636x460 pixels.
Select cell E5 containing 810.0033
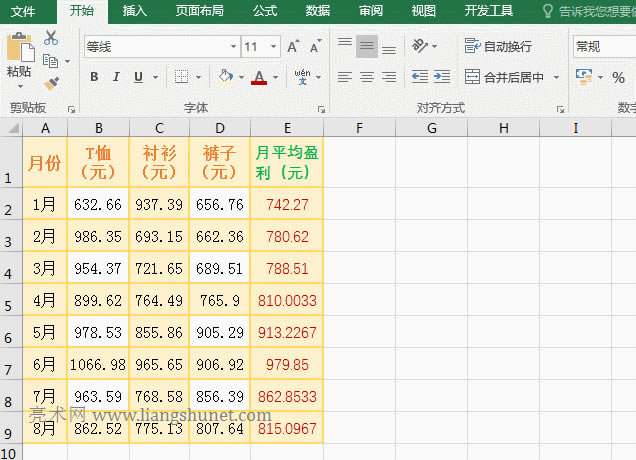pos(287,300)
